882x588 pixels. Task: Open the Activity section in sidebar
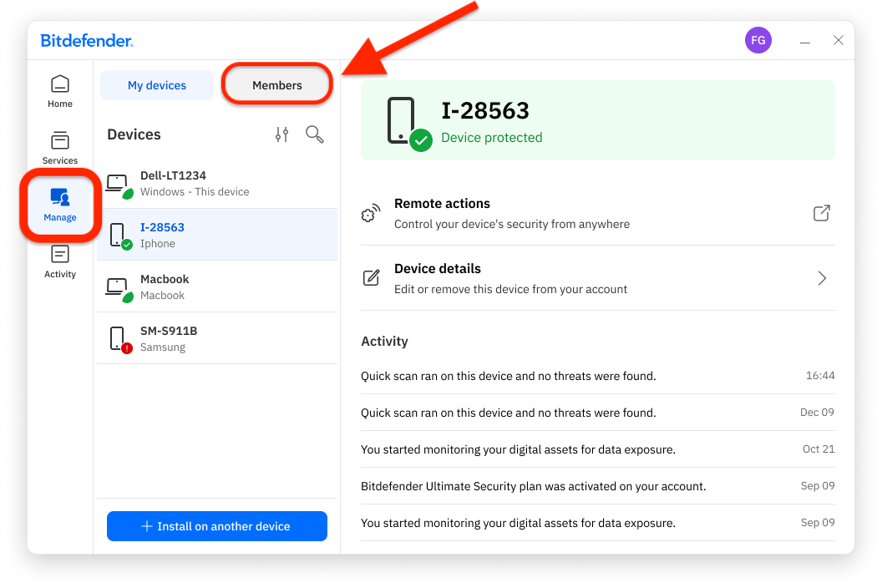click(59, 261)
